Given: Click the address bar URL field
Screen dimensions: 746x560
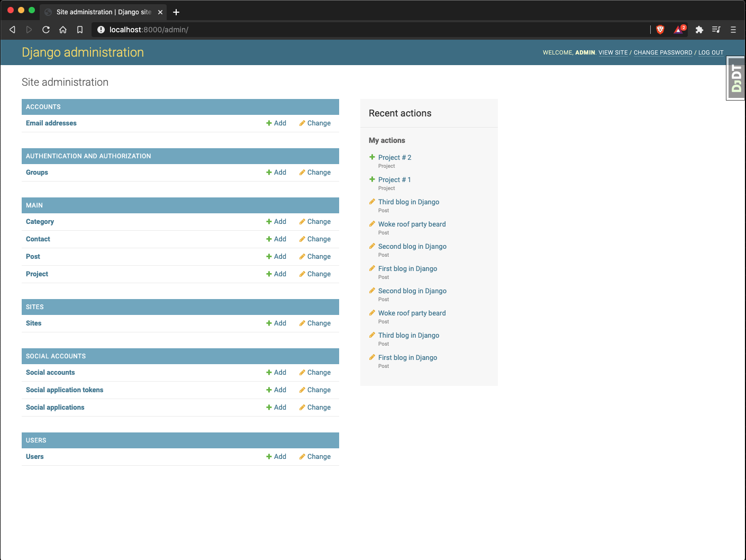Looking at the screenshot, I should click(x=370, y=30).
